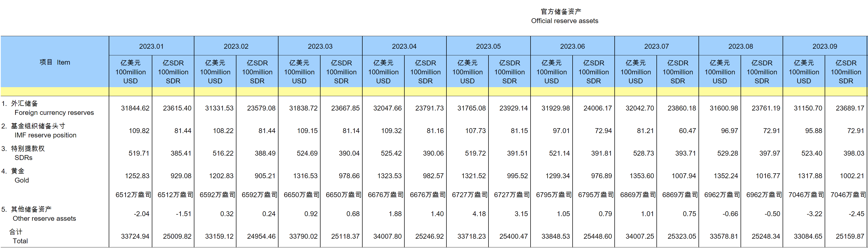Click cell value 4.18
The image size is (868, 251).
coord(479,214)
